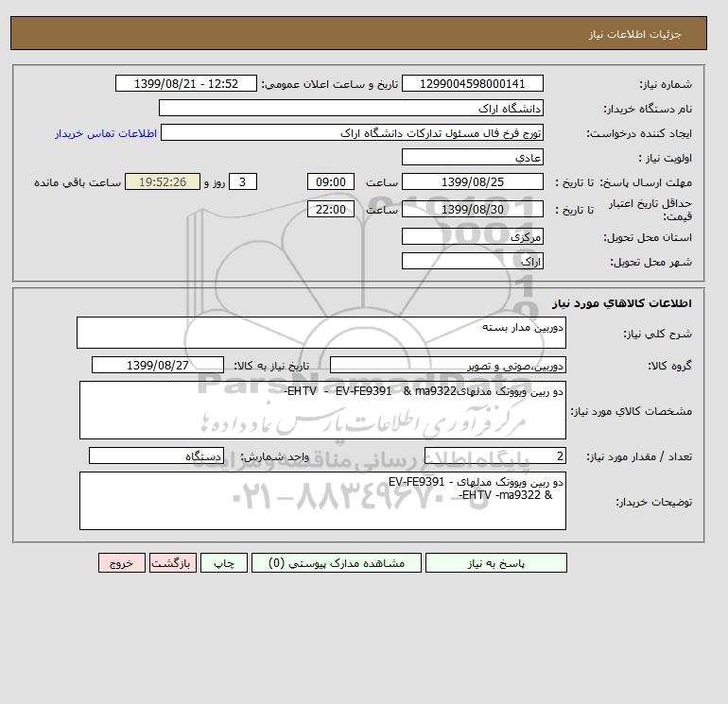The height and width of the screenshot is (704, 728).
Task: Click the گروه کالا label
Action: tap(670, 366)
